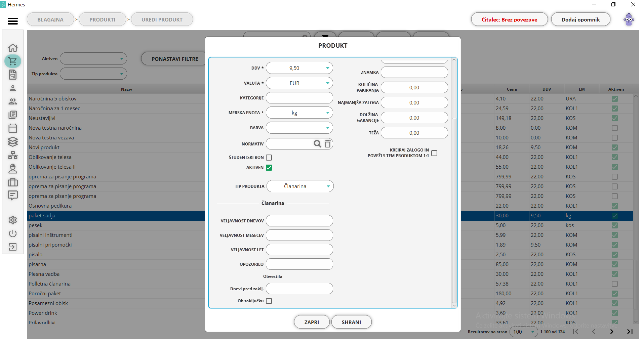The image size is (644, 345).
Task: Select the 'pesek' product row
Action: pyautogui.click(x=116, y=225)
